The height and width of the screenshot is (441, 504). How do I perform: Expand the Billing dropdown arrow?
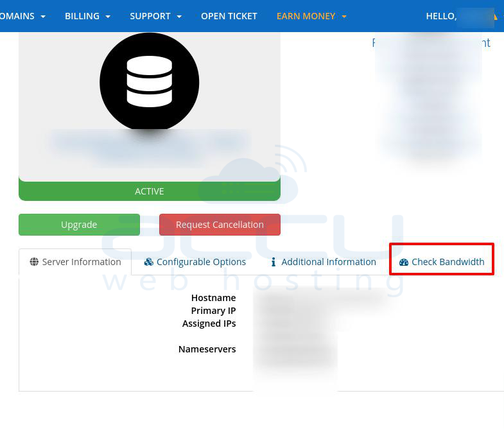(x=108, y=17)
